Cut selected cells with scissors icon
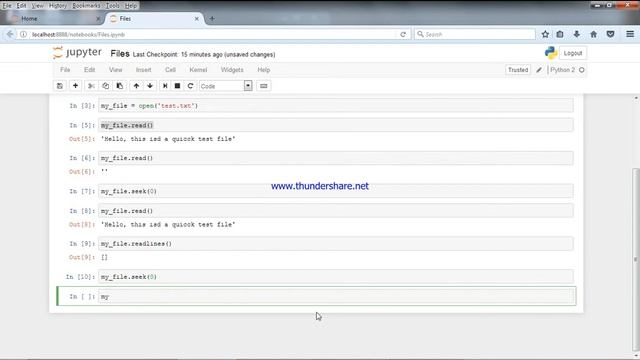Viewport: 640px width, 360px height. point(91,86)
